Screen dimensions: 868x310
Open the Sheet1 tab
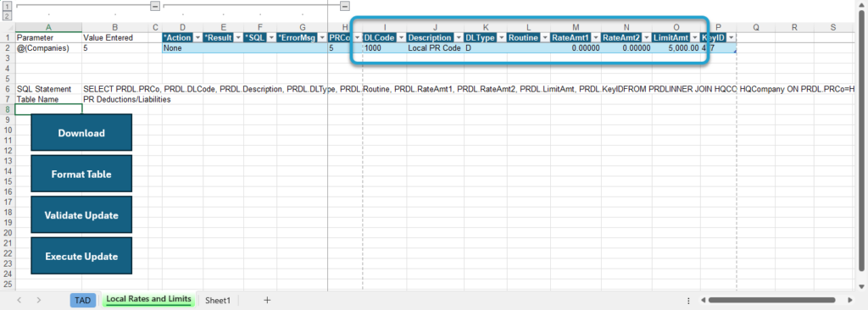pyautogui.click(x=218, y=300)
